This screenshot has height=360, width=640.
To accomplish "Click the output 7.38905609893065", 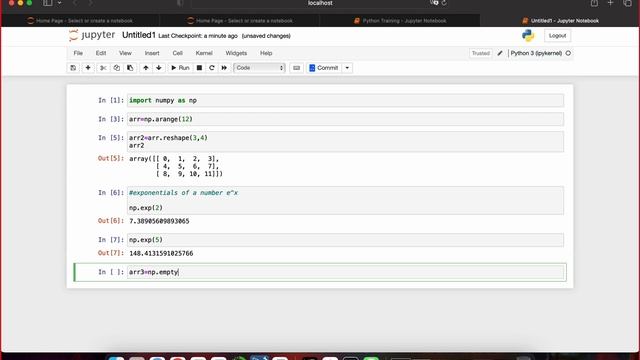I will (159, 221).
